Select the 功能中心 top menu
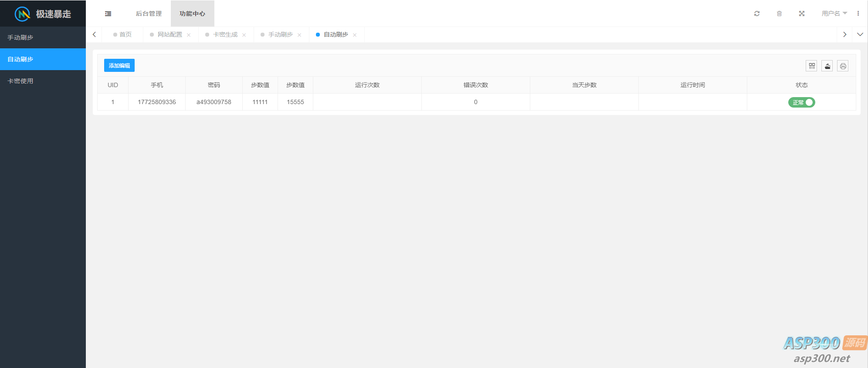 pyautogui.click(x=192, y=14)
